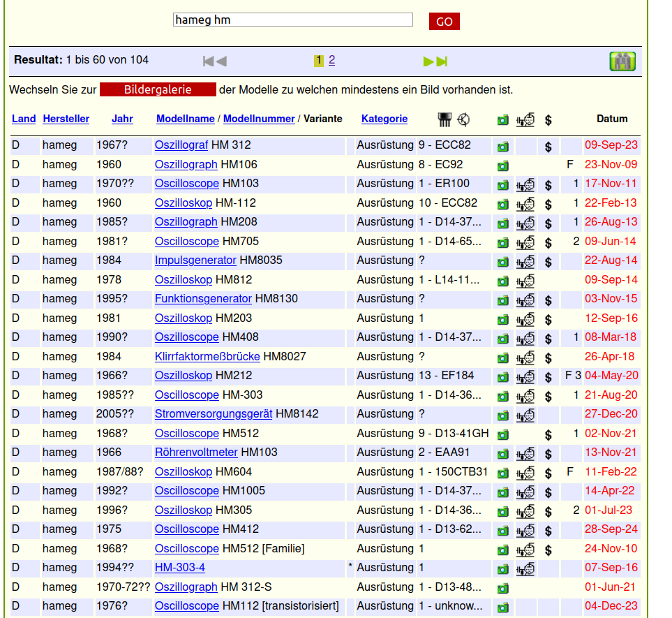
Task: Click year 1987/88? cell
Action: [x=119, y=472]
